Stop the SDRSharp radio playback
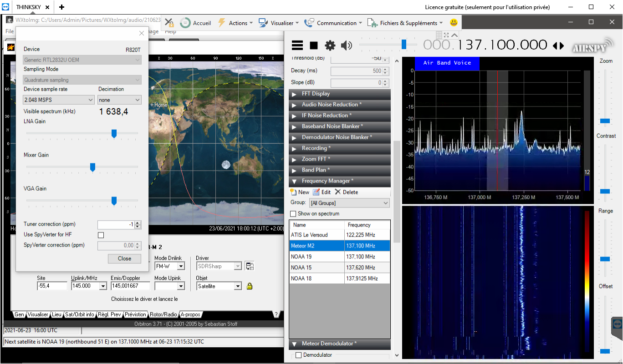The height and width of the screenshot is (364, 623). [314, 45]
